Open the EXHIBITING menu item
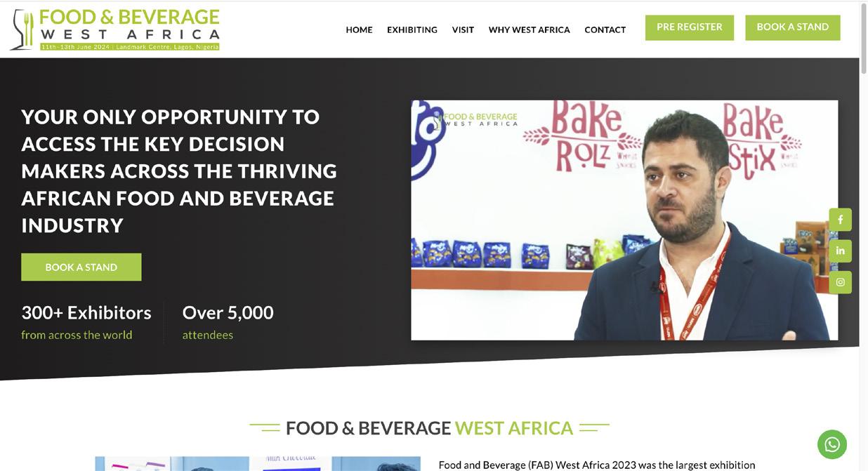This screenshot has width=868, height=471. 412,29
